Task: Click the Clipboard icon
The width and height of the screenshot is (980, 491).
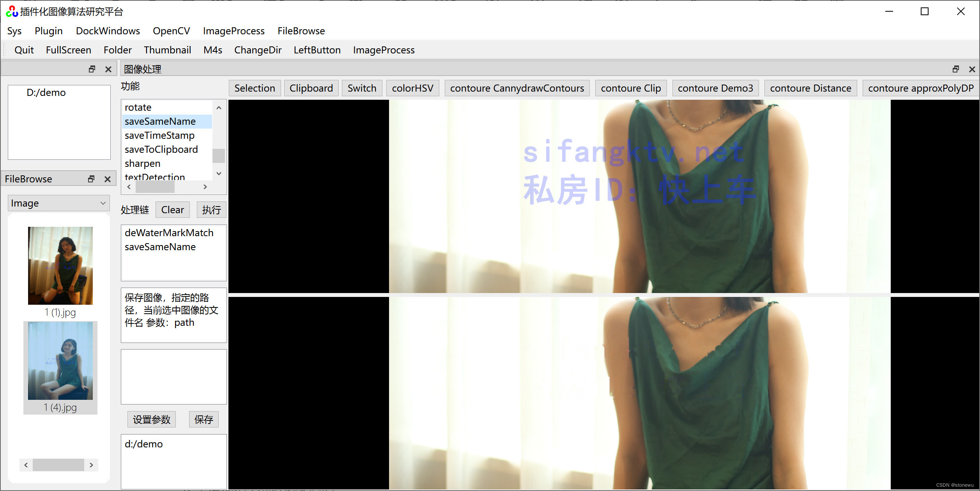Action: [311, 88]
